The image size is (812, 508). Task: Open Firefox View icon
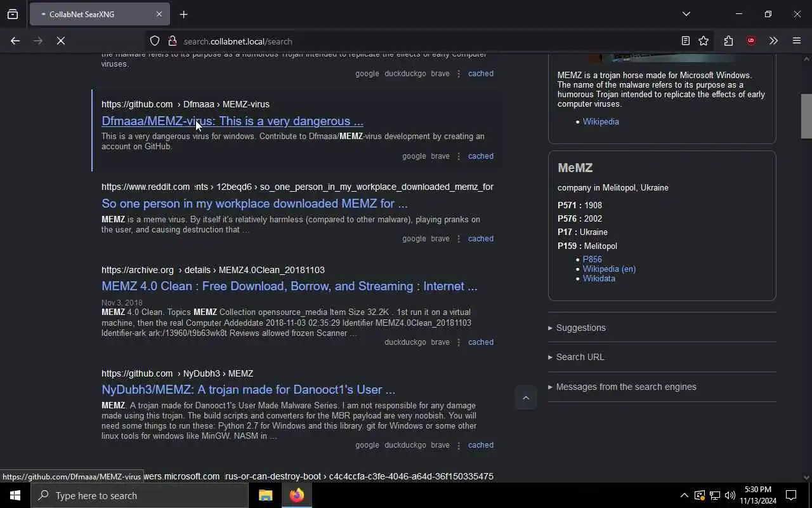coord(13,14)
